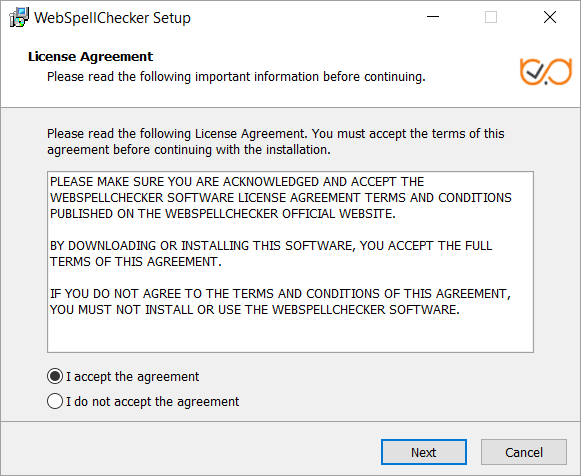581x476 pixels.
Task: Click the 'I accept the agreement' label text
Action: tap(133, 377)
